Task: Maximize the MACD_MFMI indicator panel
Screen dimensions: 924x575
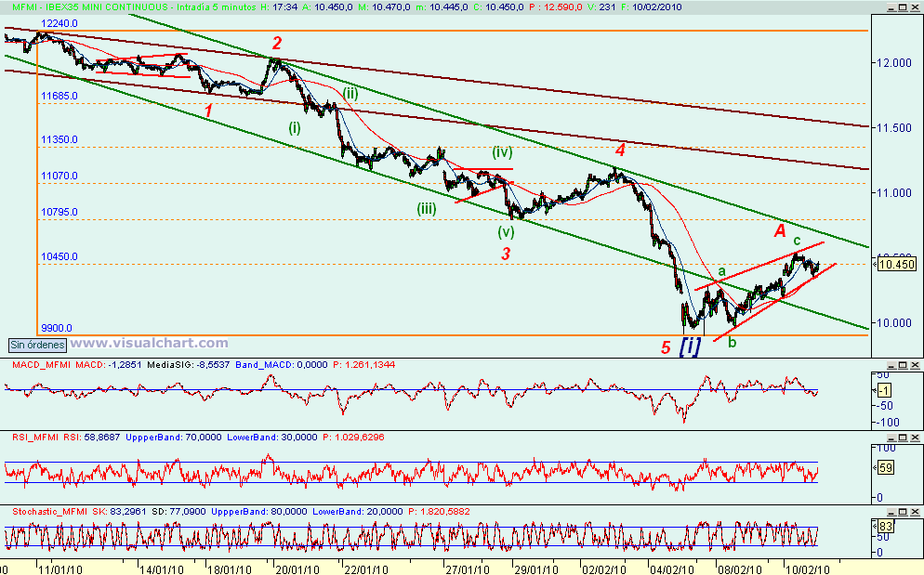Action: pos(903,365)
